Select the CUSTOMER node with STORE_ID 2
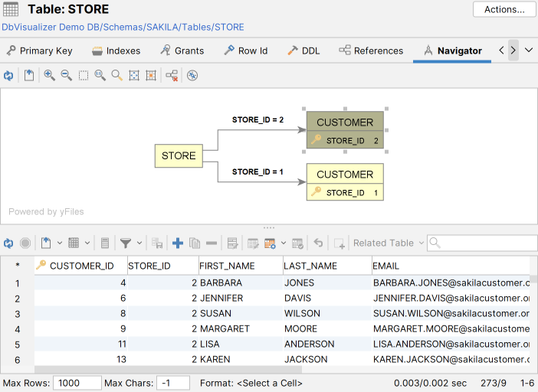Image resolution: width=538 pixels, height=392 pixels. pyautogui.click(x=345, y=130)
